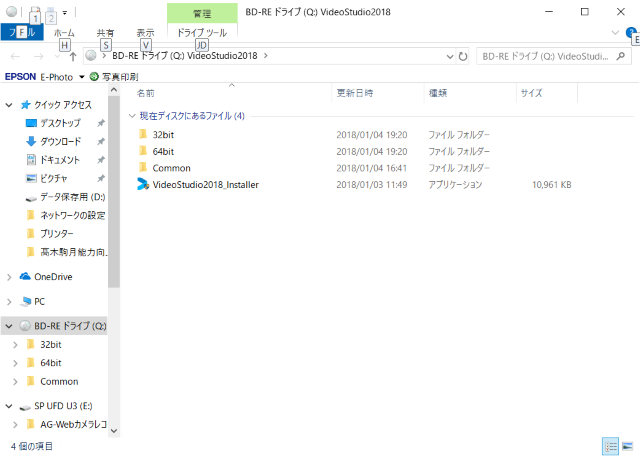This screenshot has width=640, height=456.
Task: Expand the OneDrive tree node
Action: 9,277
